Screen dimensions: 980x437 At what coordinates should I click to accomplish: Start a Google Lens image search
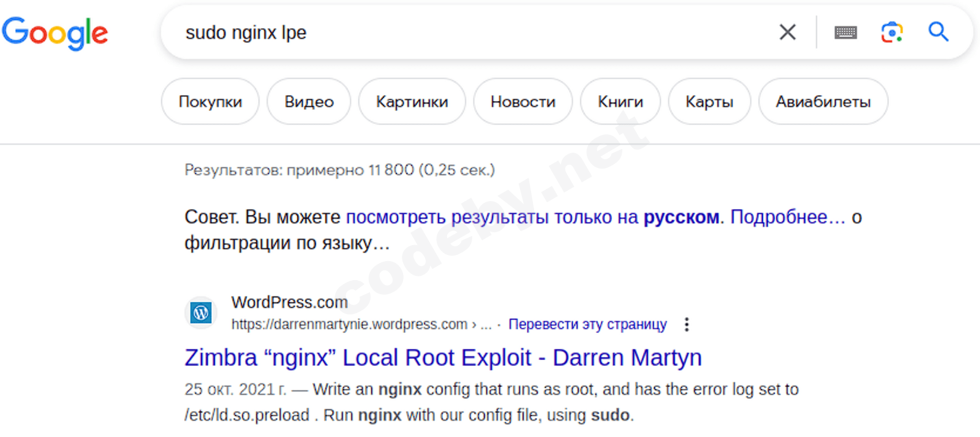892,32
